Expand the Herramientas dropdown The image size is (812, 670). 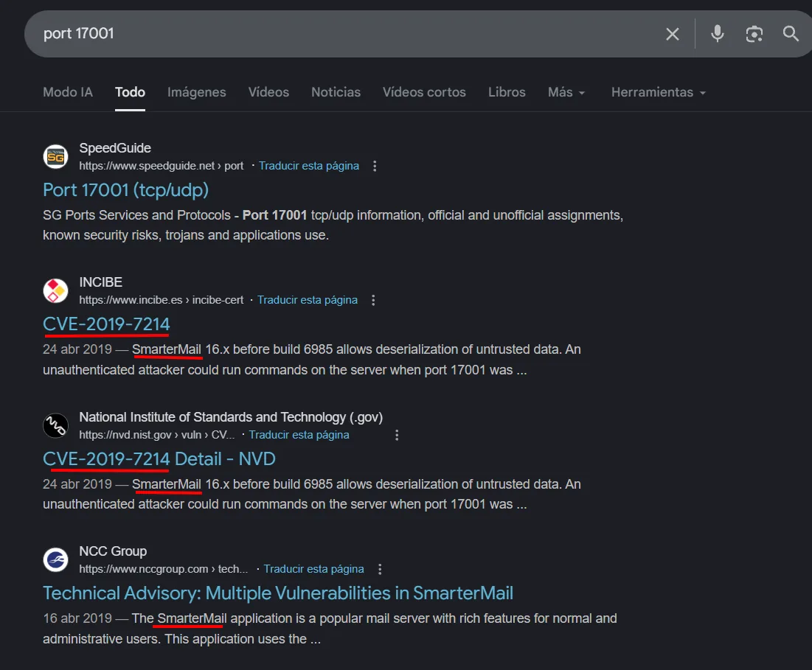(x=658, y=92)
